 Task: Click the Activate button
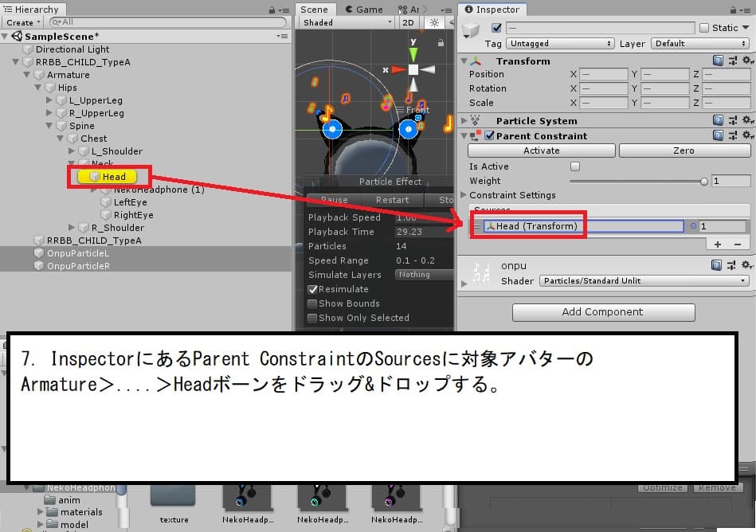click(542, 151)
